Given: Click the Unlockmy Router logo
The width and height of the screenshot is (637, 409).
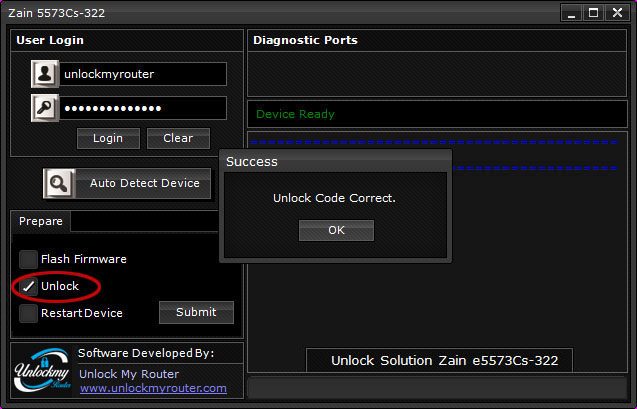Looking at the screenshot, I should pos(42,370).
